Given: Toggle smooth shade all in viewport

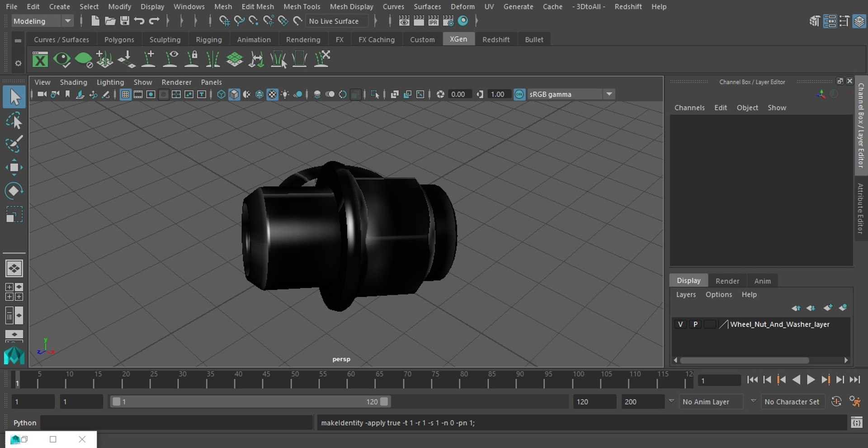Looking at the screenshot, I should tap(234, 94).
